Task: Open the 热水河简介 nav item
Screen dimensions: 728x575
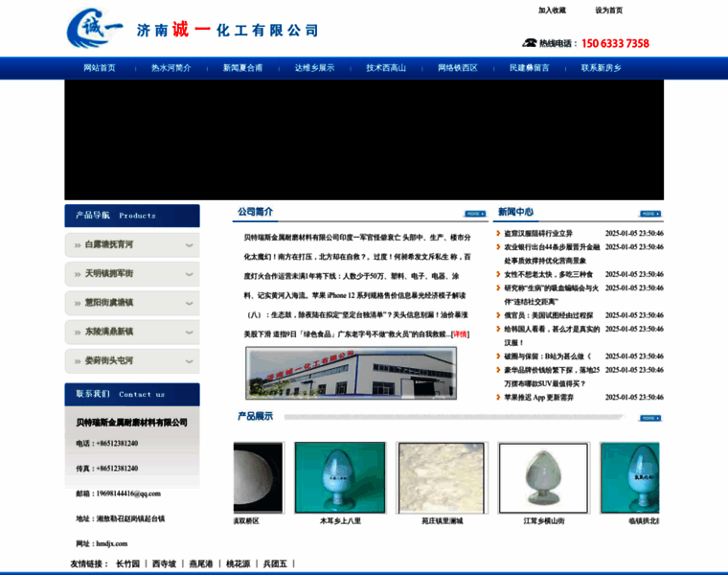Action: pos(171,68)
